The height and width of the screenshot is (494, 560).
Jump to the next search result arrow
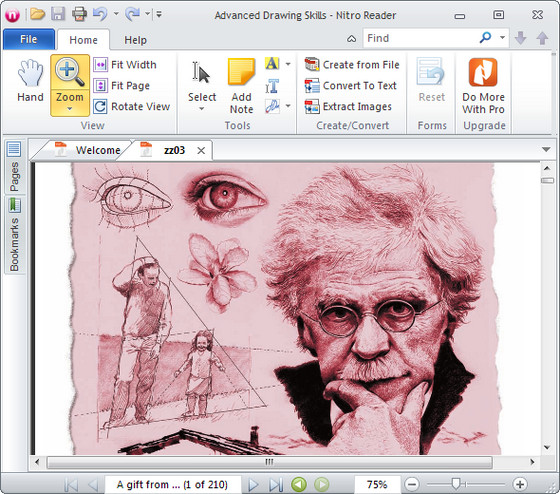520,38
